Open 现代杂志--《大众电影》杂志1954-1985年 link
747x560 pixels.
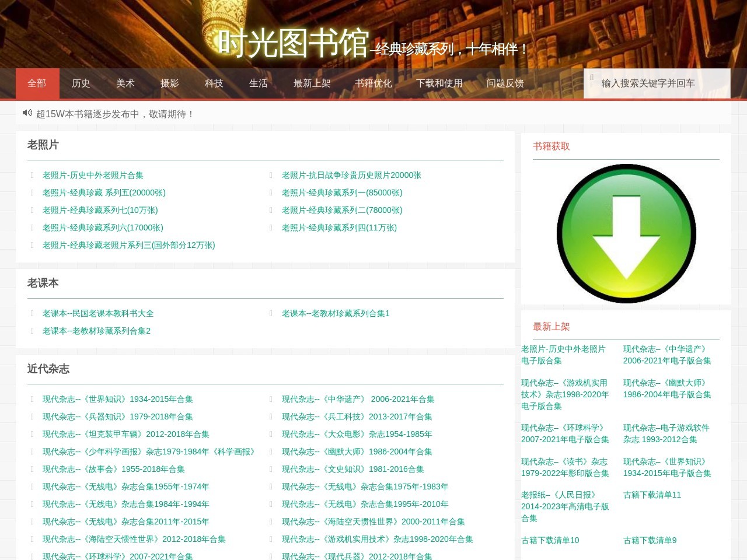(x=357, y=434)
